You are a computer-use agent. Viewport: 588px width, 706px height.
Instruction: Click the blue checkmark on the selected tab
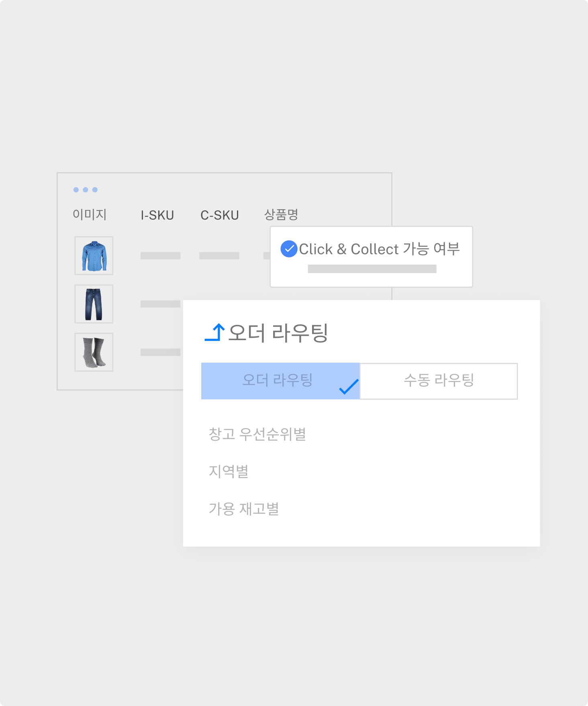point(349,386)
